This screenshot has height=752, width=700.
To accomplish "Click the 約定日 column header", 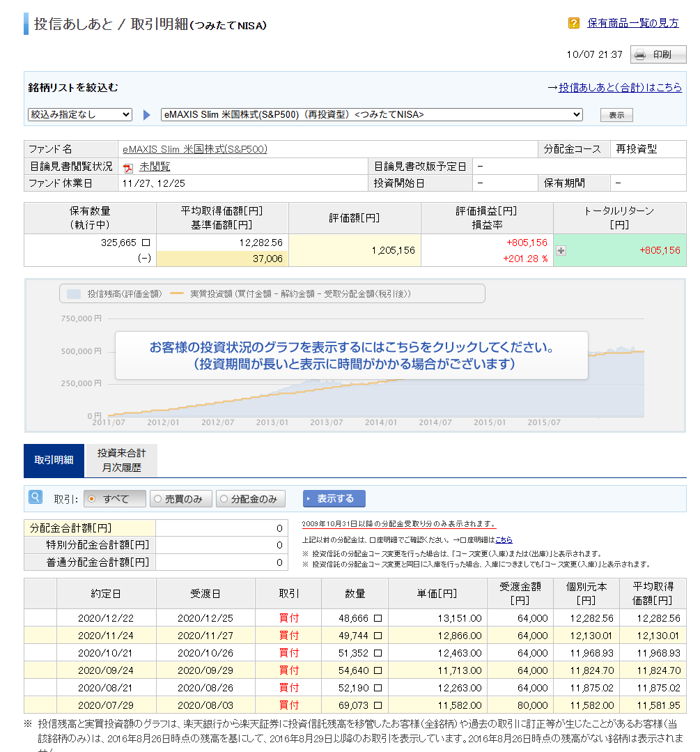I will click(x=106, y=594).
